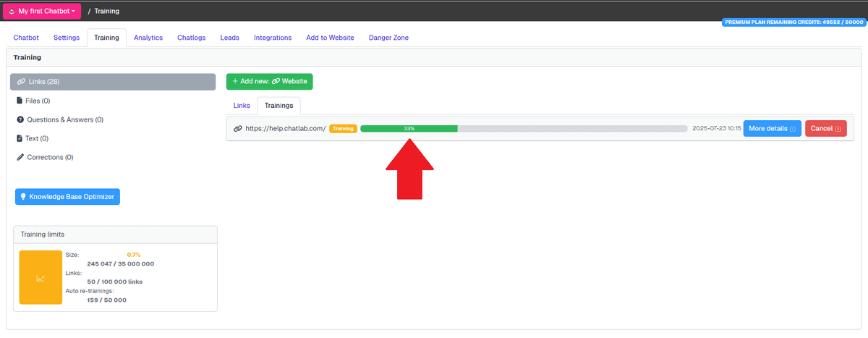Click the premium plan remaining credits badge
This screenshot has width=868, height=338.
pos(793,22)
